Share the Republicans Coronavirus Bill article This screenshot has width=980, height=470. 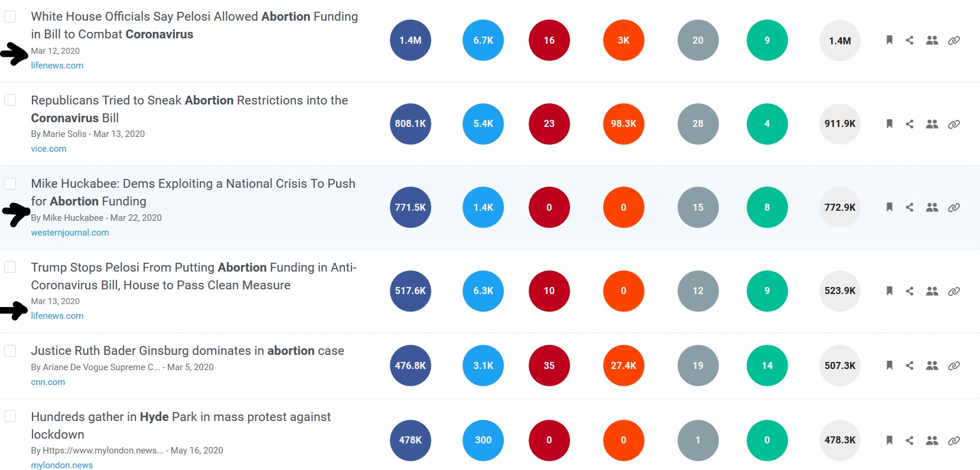(x=910, y=123)
